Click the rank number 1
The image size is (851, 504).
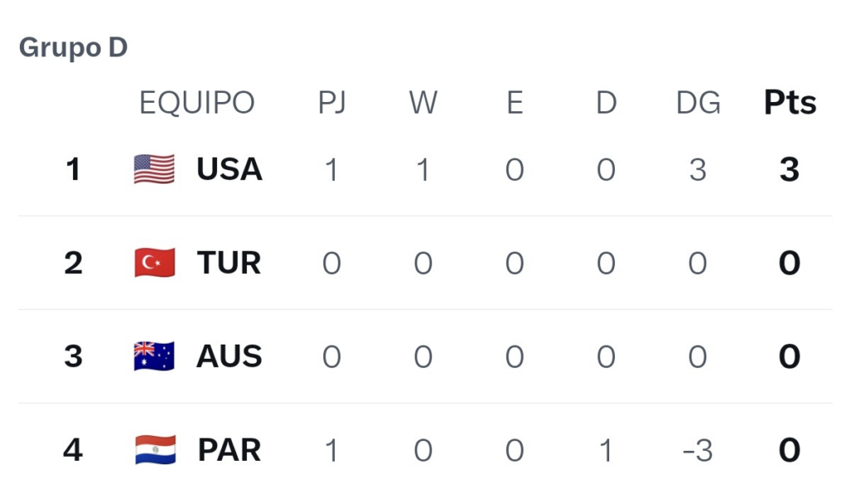point(73,169)
